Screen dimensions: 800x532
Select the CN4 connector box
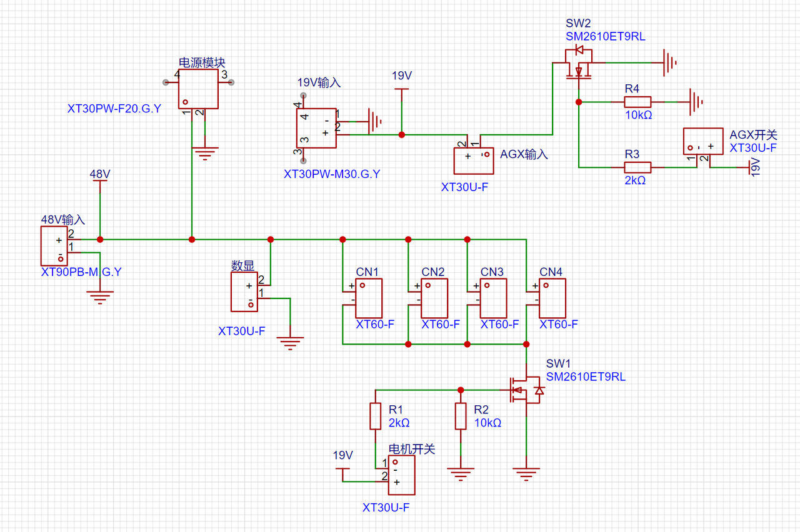552,298
